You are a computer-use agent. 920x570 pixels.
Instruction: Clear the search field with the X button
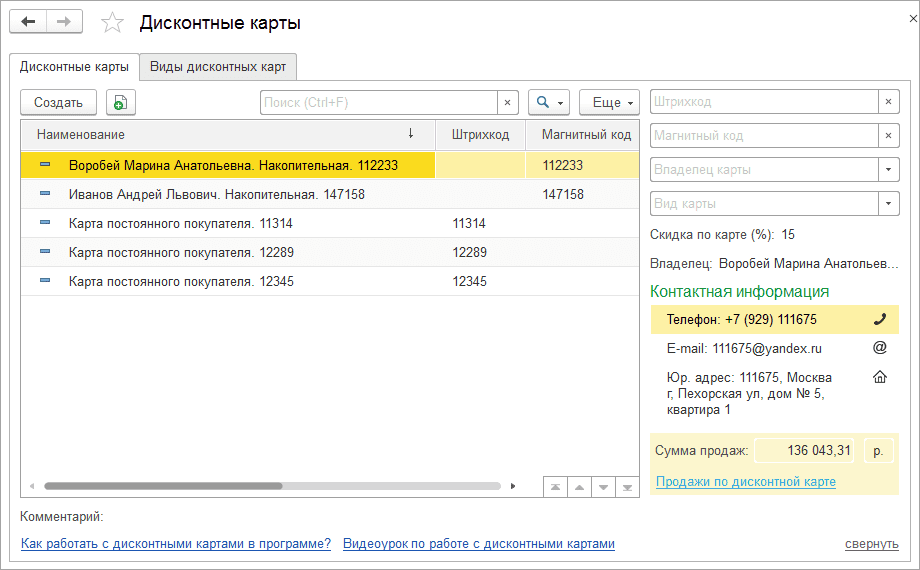pos(508,102)
